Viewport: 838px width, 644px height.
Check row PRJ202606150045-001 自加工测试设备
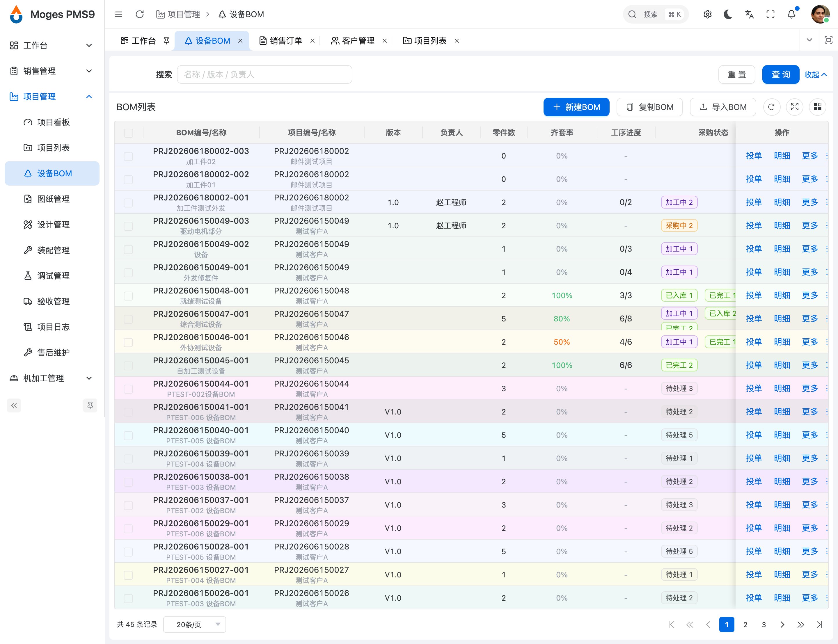128,365
